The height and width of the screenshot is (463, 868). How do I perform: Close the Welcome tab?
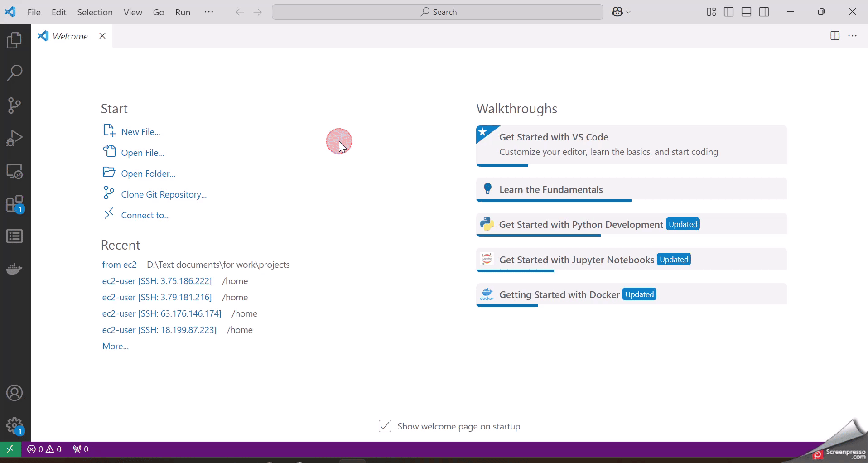pyautogui.click(x=102, y=36)
